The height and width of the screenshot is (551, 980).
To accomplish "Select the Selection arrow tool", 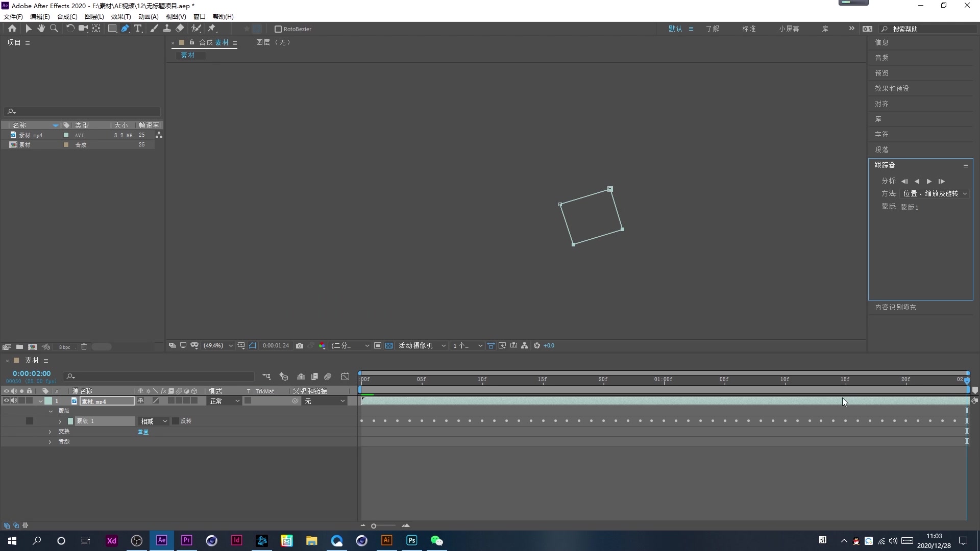I will click(29, 29).
